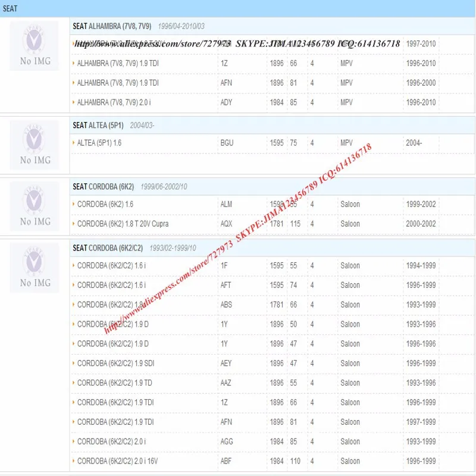Select engine code ALM
Screen dimensions: 476x476
(x=226, y=204)
